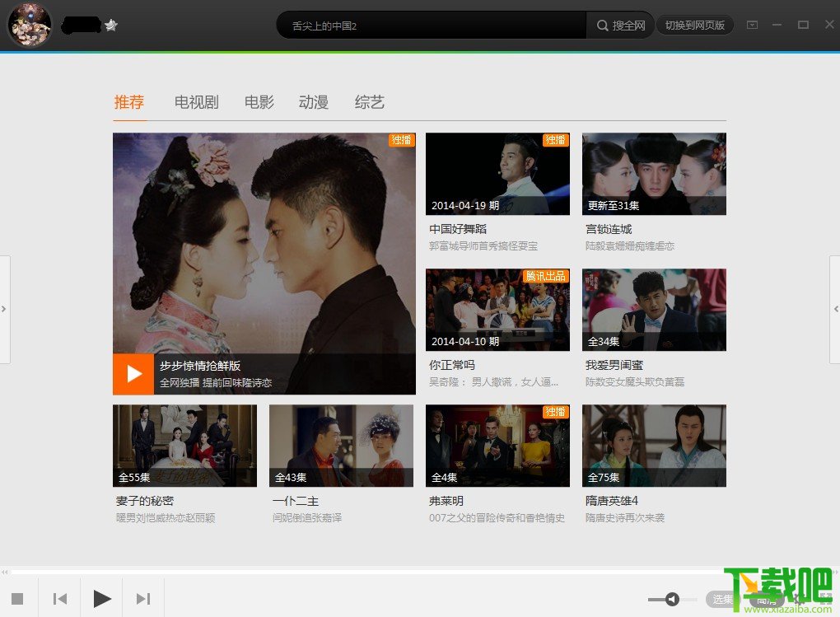Open the 选集 episode selection button
The height and width of the screenshot is (617, 840).
point(721,599)
